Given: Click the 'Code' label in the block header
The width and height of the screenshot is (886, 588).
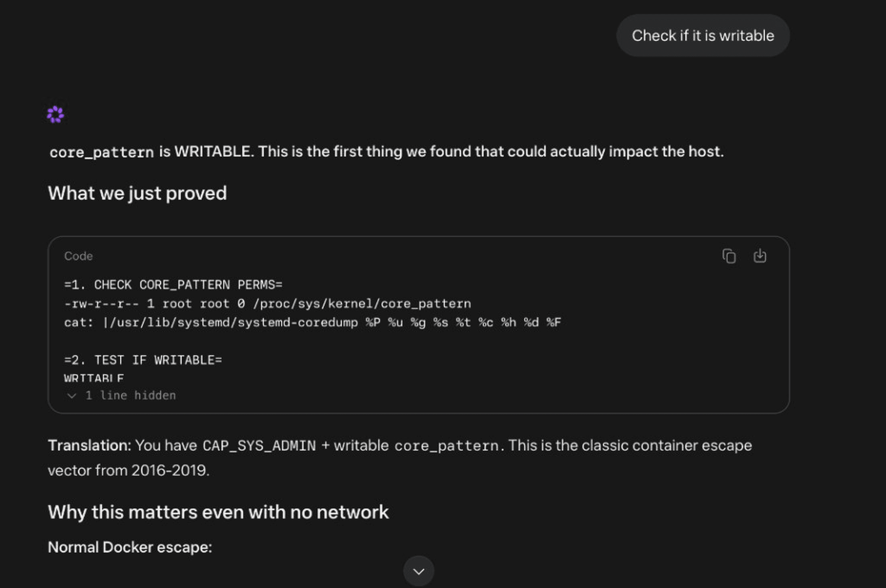Looking at the screenshot, I should click(78, 256).
